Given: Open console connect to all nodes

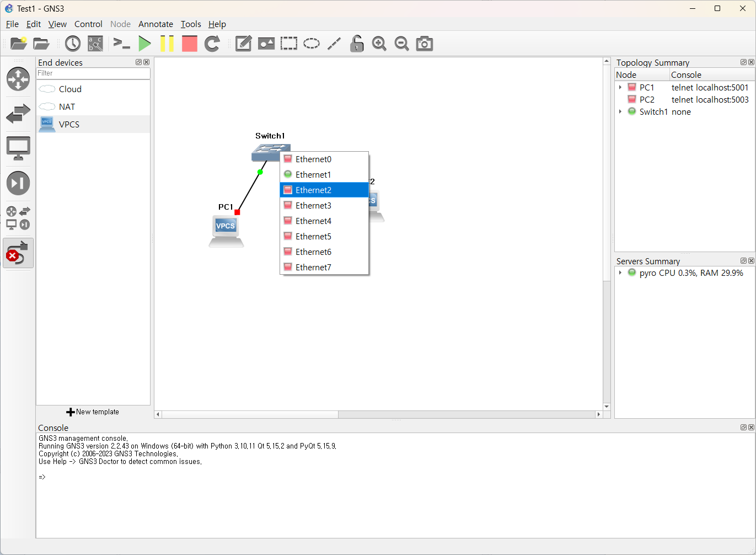Looking at the screenshot, I should (121, 44).
